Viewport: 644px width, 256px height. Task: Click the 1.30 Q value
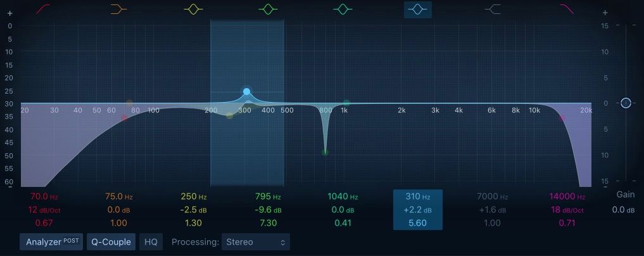coord(193,223)
